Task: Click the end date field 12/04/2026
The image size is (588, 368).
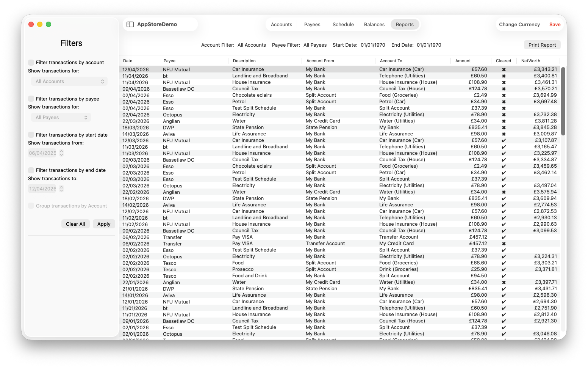Action: (42, 189)
